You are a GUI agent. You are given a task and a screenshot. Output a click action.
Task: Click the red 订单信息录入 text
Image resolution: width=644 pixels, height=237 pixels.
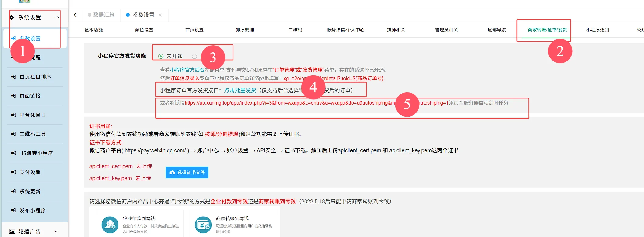click(x=185, y=78)
